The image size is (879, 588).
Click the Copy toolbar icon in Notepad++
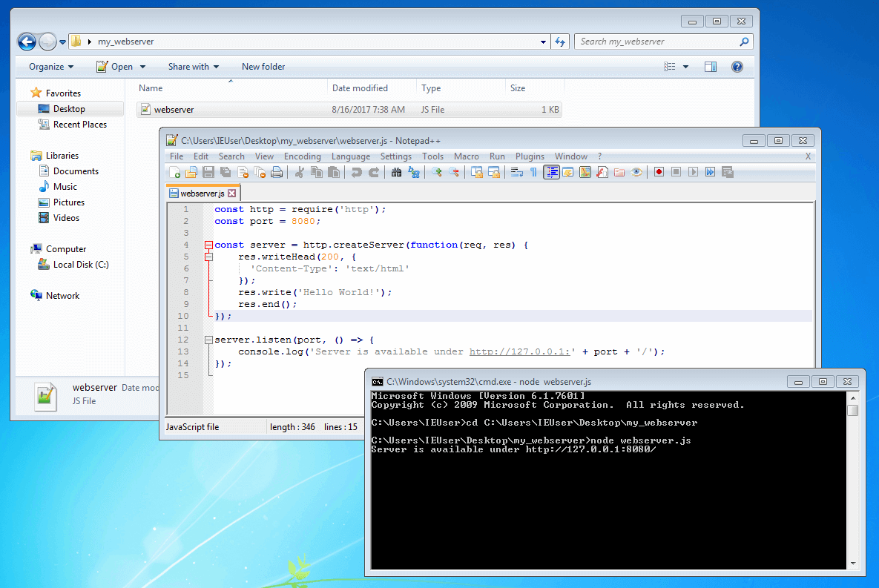[x=316, y=173]
